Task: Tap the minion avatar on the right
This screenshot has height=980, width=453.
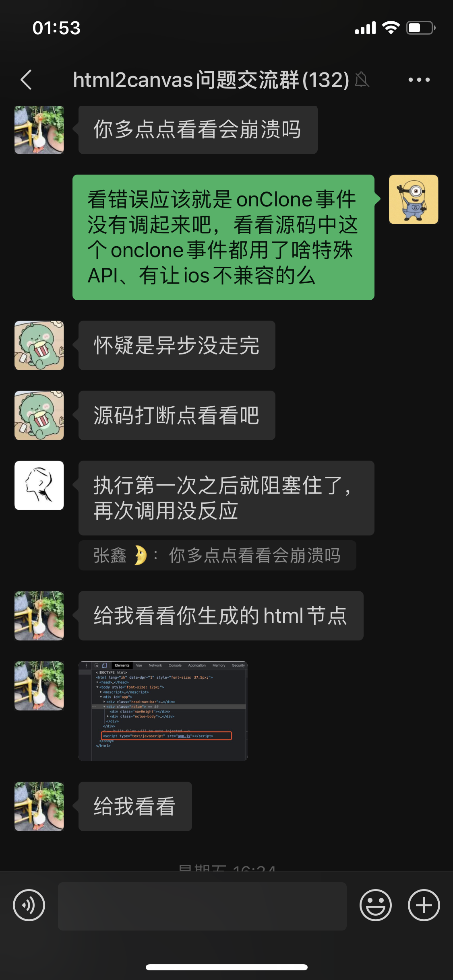Action: (x=414, y=200)
